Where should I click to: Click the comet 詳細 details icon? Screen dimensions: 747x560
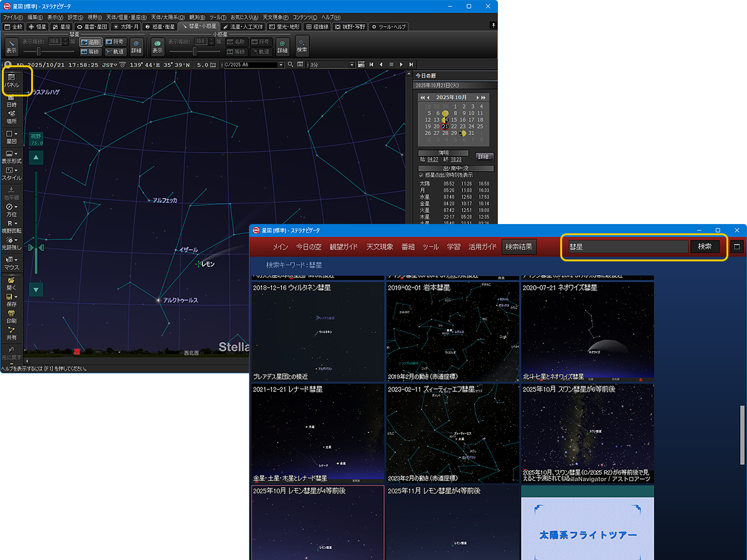(x=136, y=47)
